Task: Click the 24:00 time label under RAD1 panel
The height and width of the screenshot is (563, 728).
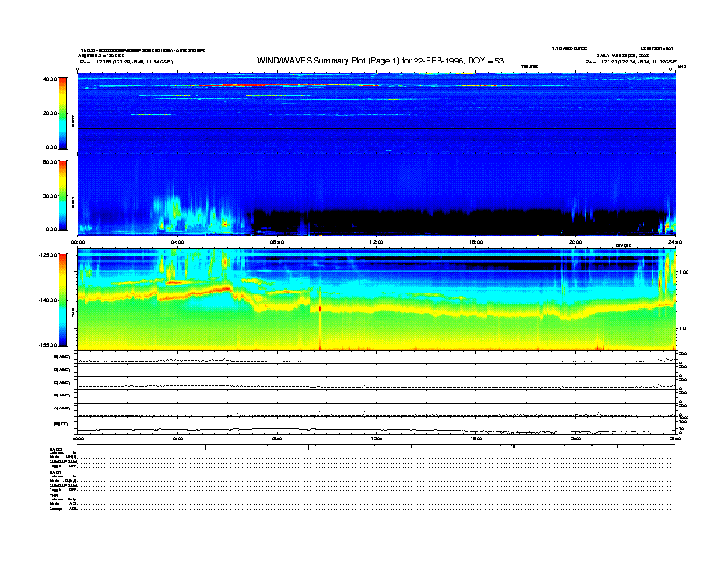Action: [675, 242]
